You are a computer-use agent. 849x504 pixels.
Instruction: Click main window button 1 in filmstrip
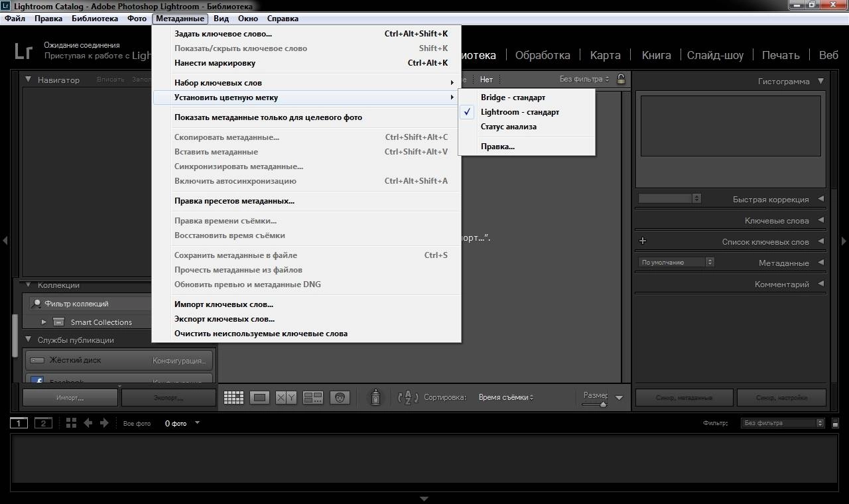coord(19,423)
